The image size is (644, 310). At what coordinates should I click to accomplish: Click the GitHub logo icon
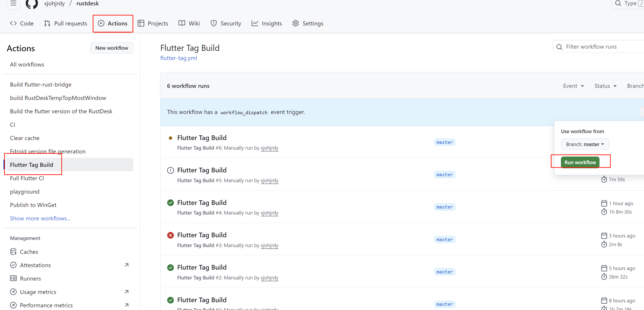coord(32,4)
